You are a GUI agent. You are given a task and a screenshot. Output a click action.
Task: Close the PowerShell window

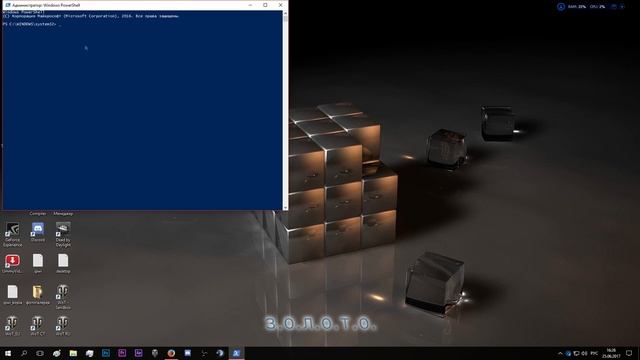click(x=280, y=5)
